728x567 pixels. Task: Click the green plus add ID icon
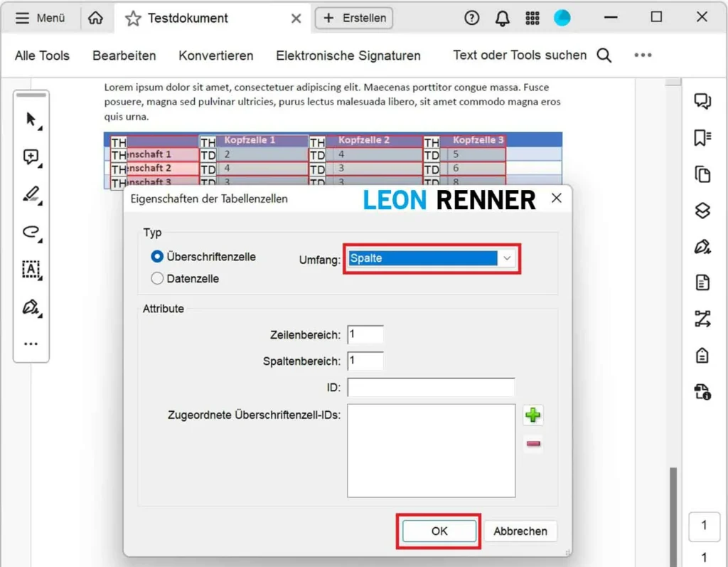pyautogui.click(x=532, y=415)
